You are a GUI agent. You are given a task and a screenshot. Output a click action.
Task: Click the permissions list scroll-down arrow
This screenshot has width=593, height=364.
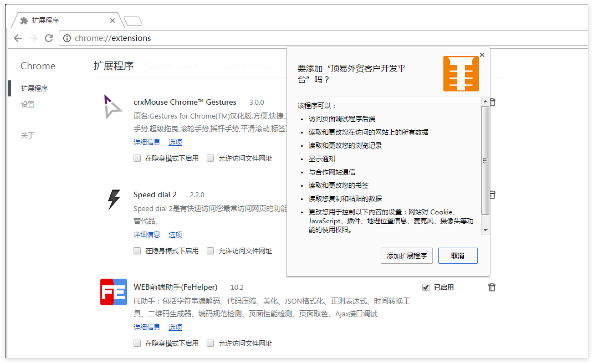coord(485,230)
